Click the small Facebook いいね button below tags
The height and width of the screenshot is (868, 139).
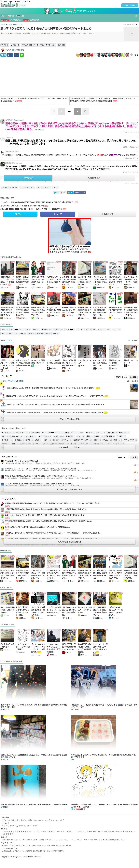click(80, 193)
